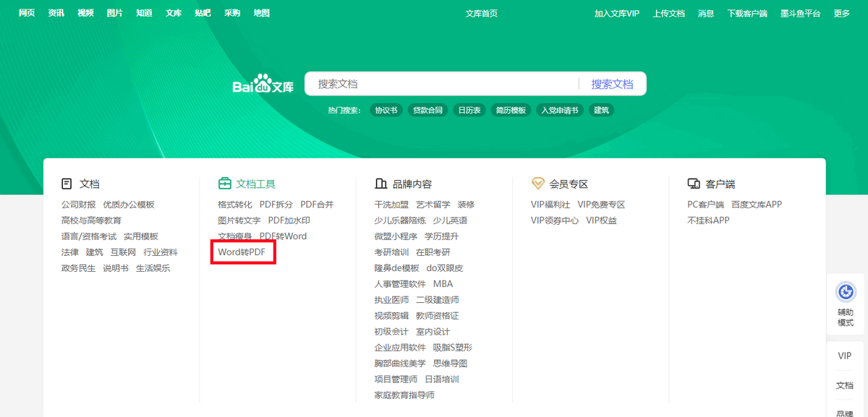868x417 pixels.
Task: Select VIP in the right sidebar
Action: tap(845, 356)
